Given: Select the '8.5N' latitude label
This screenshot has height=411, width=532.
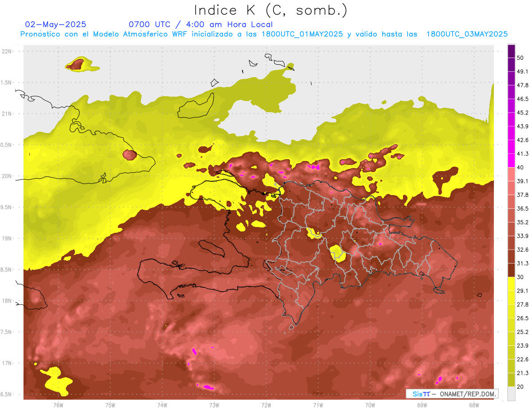Looking at the screenshot, I should point(7,270).
